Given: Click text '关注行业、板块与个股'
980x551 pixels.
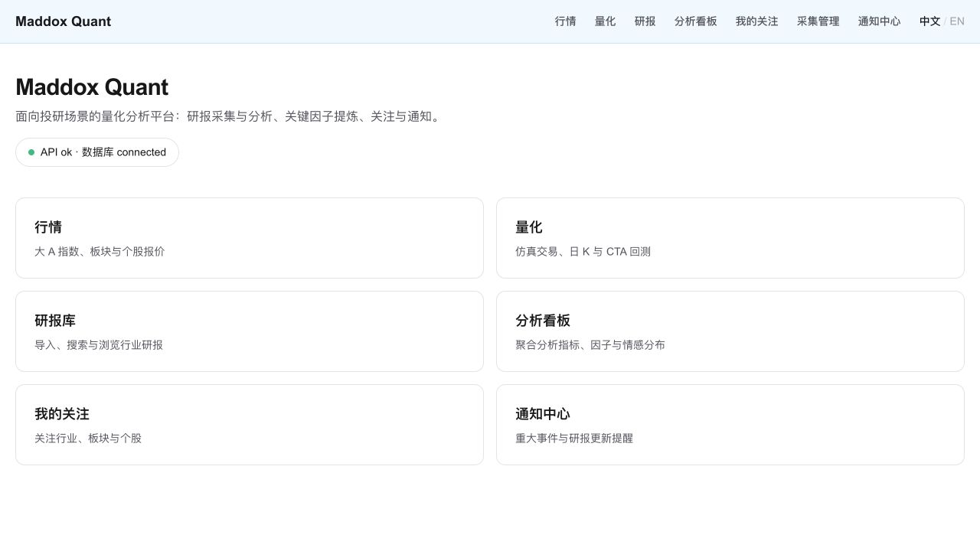Looking at the screenshot, I should coord(88,438).
